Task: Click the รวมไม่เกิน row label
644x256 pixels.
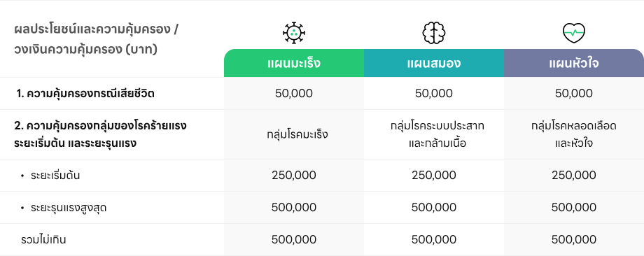Action: pos(43,240)
